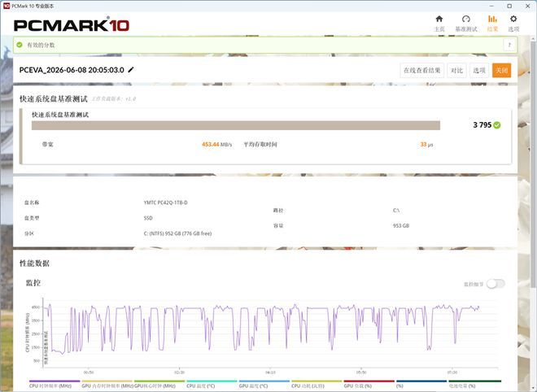
Task: Click the question mark help button in the valid score banner
Action: coord(509,45)
